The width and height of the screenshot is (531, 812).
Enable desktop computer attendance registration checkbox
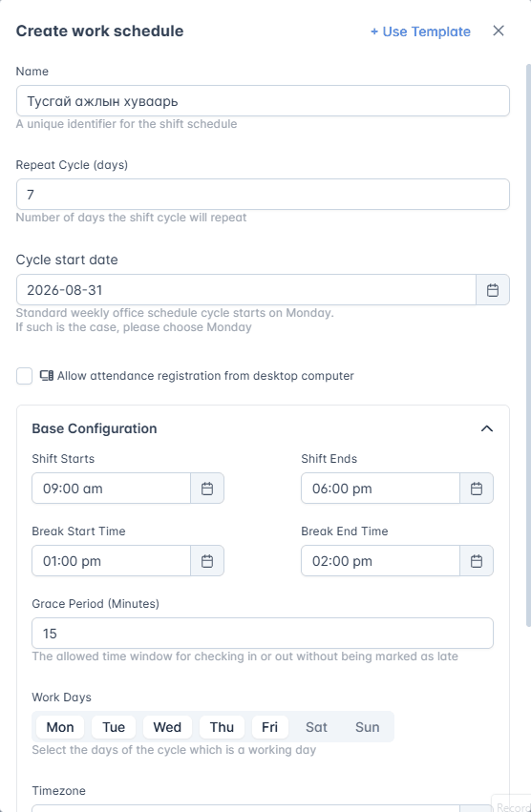click(x=25, y=376)
